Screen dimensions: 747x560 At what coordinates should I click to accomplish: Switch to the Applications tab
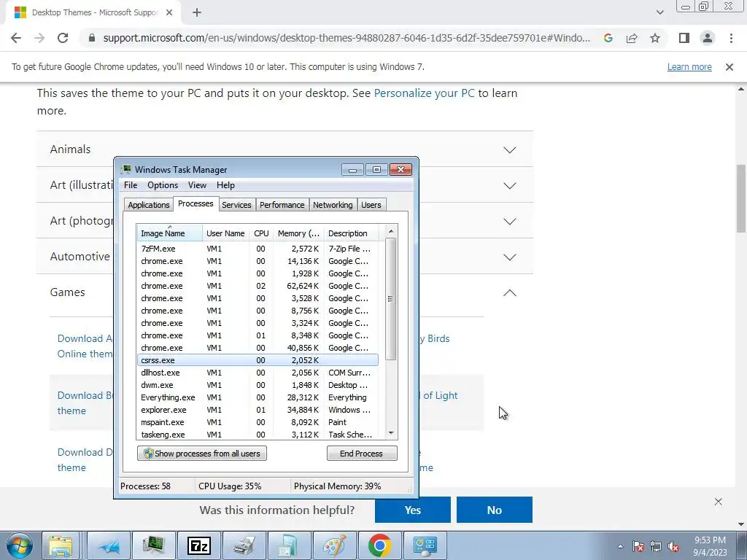point(149,205)
